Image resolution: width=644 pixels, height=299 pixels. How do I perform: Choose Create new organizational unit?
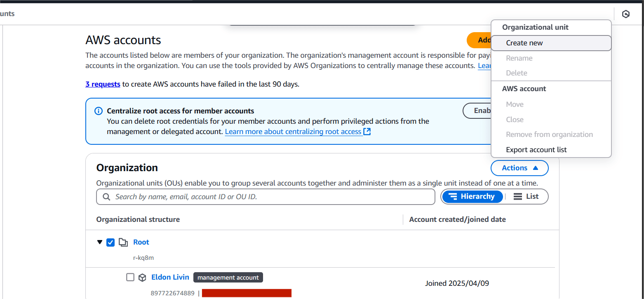tap(524, 43)
